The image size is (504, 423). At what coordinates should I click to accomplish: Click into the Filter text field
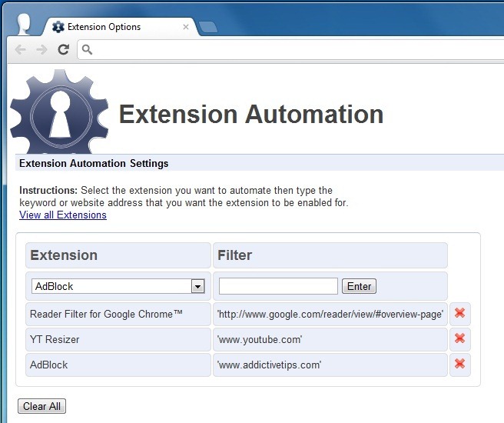[278, 286]
